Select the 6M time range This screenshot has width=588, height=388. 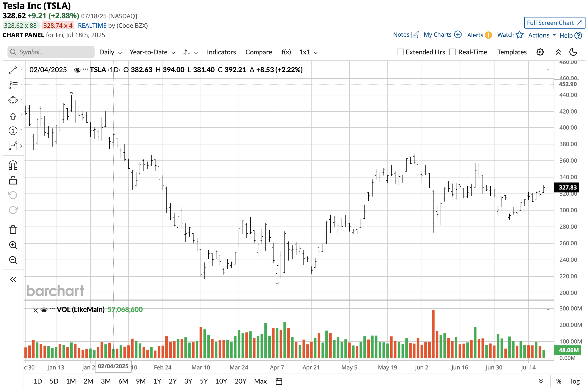click(123, 381)
